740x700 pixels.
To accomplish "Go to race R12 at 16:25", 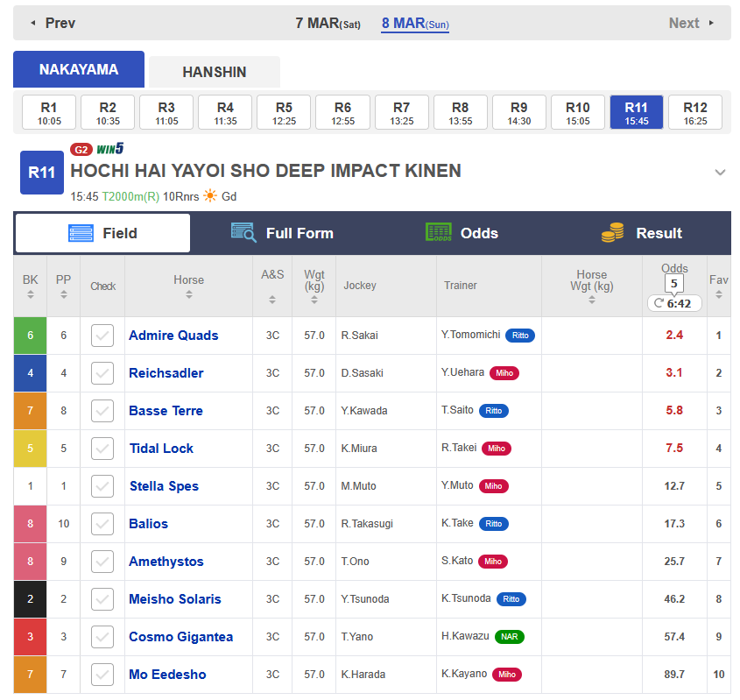I will click(x=695, y=112).
